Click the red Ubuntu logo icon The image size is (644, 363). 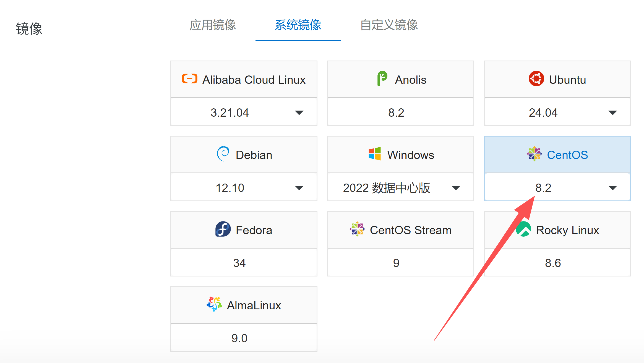point(536,79)
